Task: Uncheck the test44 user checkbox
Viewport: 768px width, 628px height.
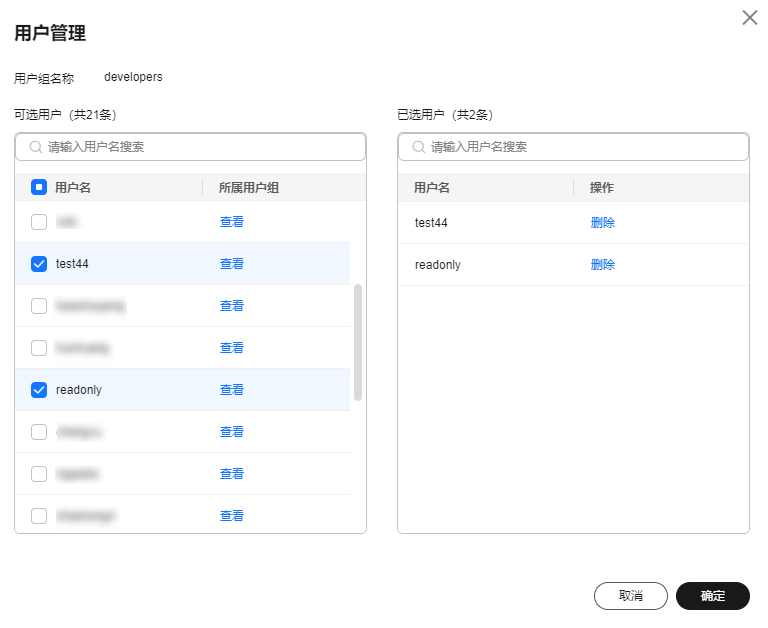Action: point(39,264)
